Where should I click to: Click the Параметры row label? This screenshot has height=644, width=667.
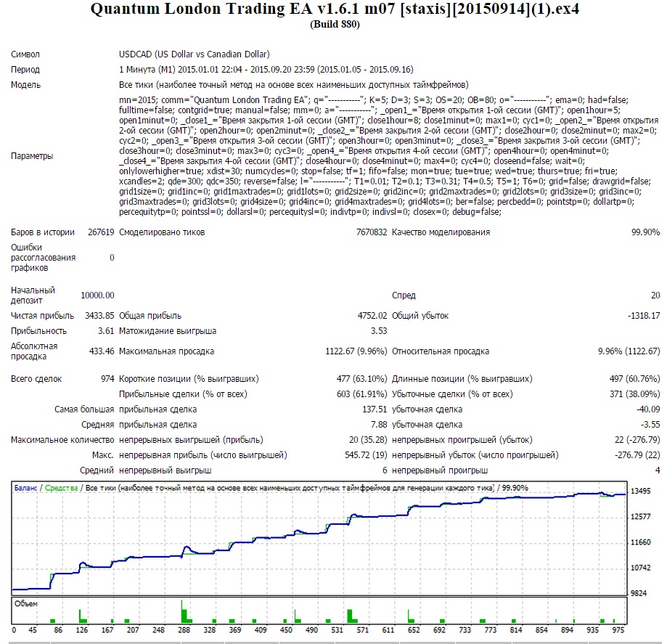tap(32, 156)
